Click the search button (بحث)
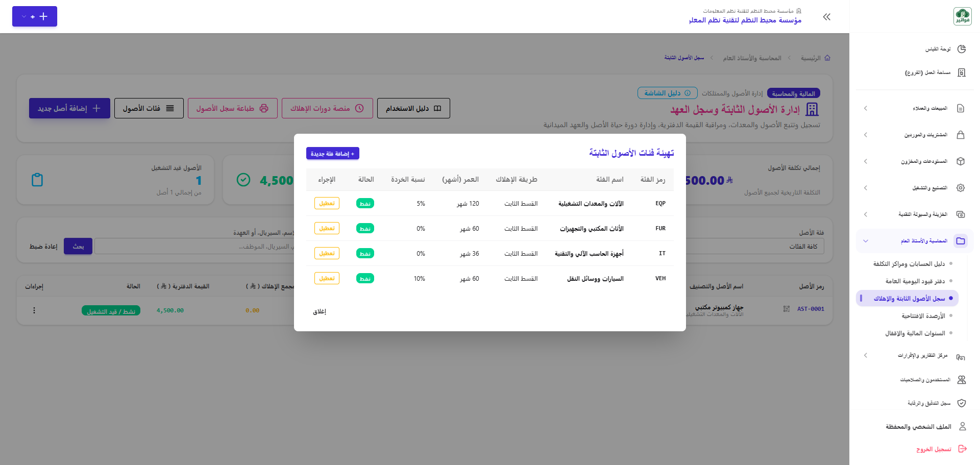980x465 pixels. coord(78,246)
